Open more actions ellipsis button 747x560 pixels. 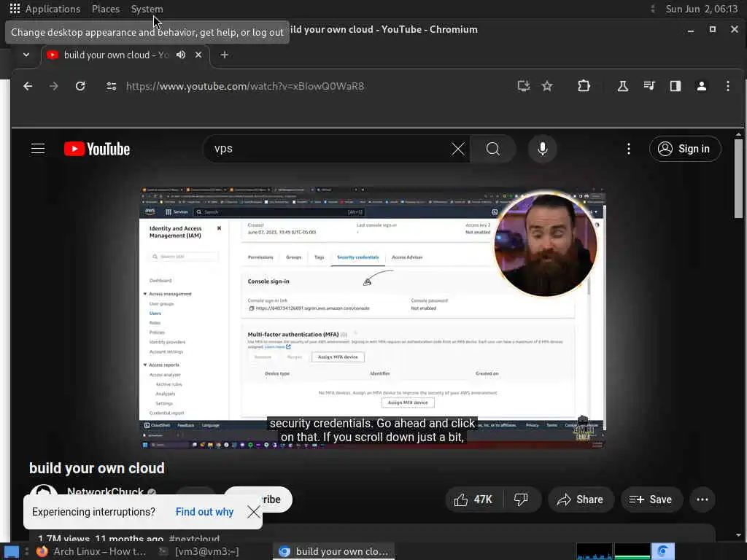coord(703,499)
